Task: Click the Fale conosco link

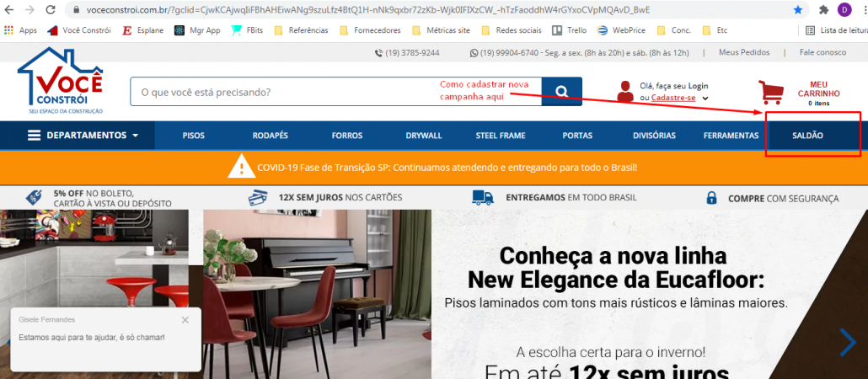Action: tap(822, 52)
